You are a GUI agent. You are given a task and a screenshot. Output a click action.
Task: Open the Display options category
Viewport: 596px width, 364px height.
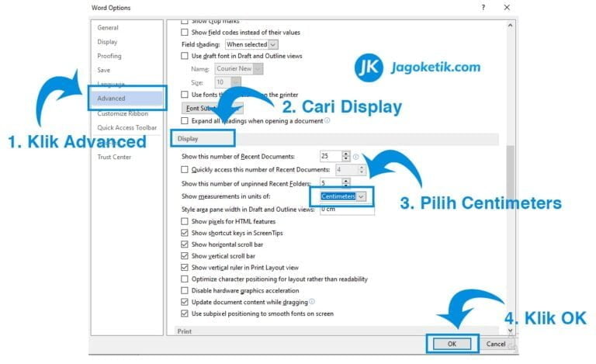coord(107,42)
